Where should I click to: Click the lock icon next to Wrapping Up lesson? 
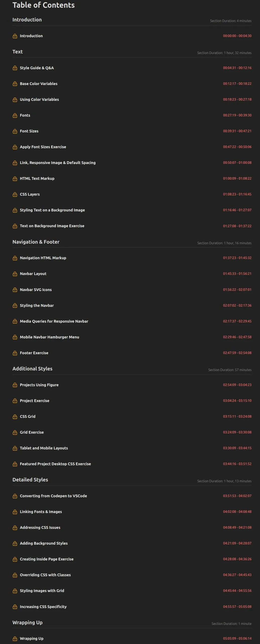15,639
